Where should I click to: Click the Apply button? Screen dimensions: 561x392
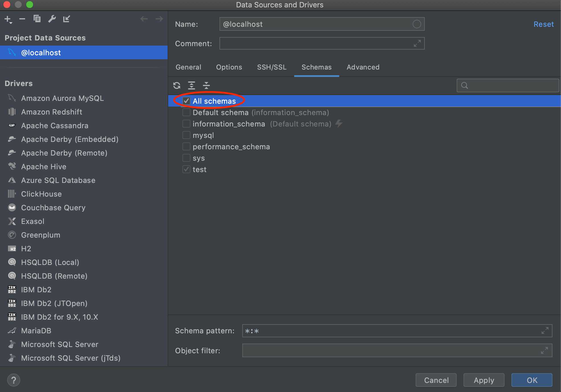[x=484, y=380]
